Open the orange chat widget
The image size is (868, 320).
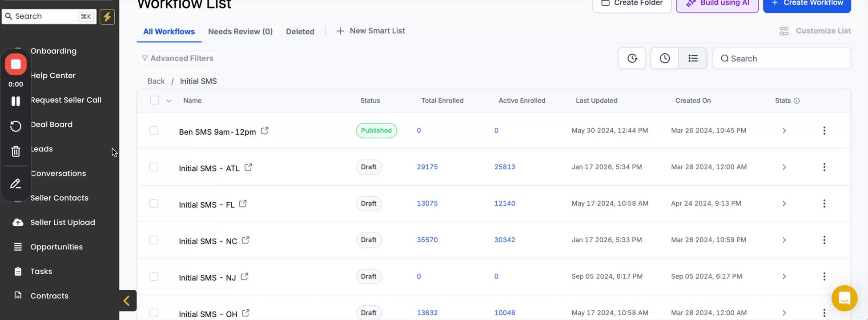pos(844,298)
